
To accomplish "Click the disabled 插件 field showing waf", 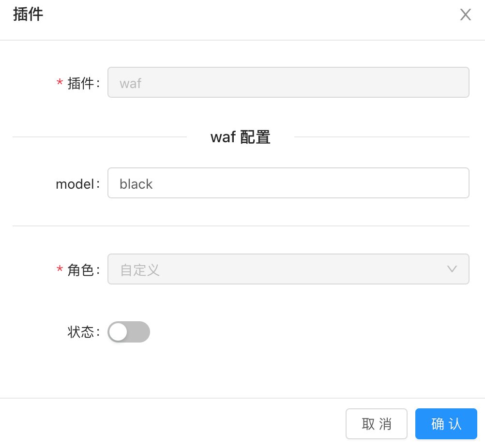I will coord(288,82).
